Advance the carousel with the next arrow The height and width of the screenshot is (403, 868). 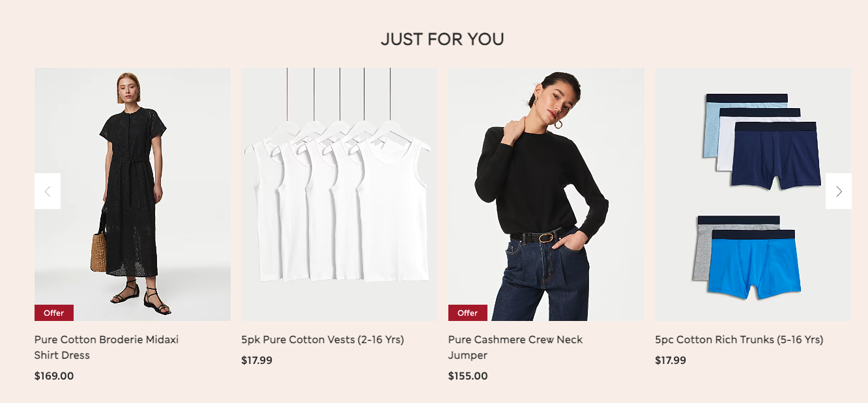click(x=839, y=191)
